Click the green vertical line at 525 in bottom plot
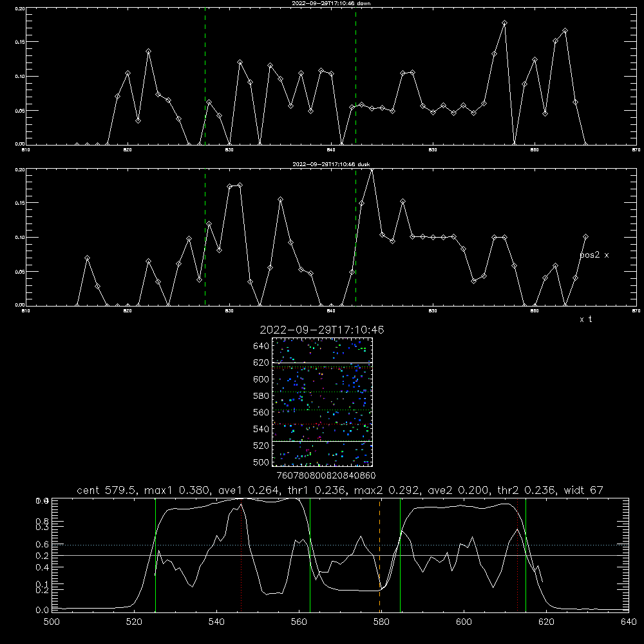This screenshot has width=644, height=644. [x=155, y=555]
